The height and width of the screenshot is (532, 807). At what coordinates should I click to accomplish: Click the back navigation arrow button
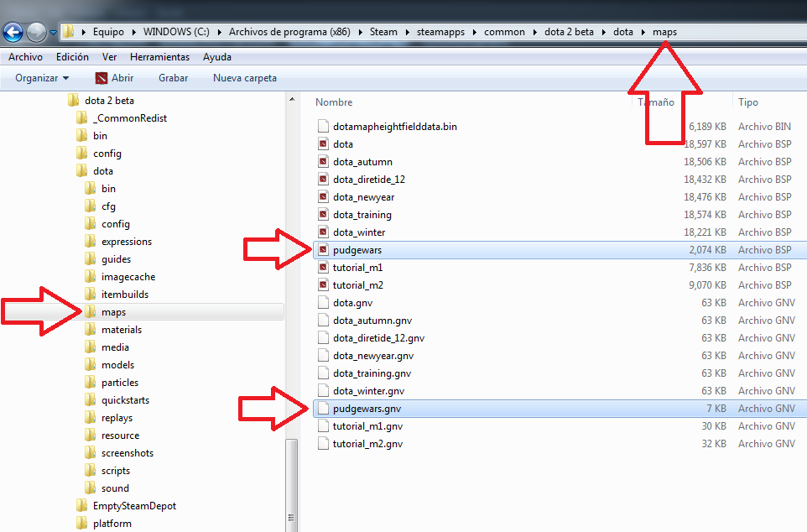(13, 33)
